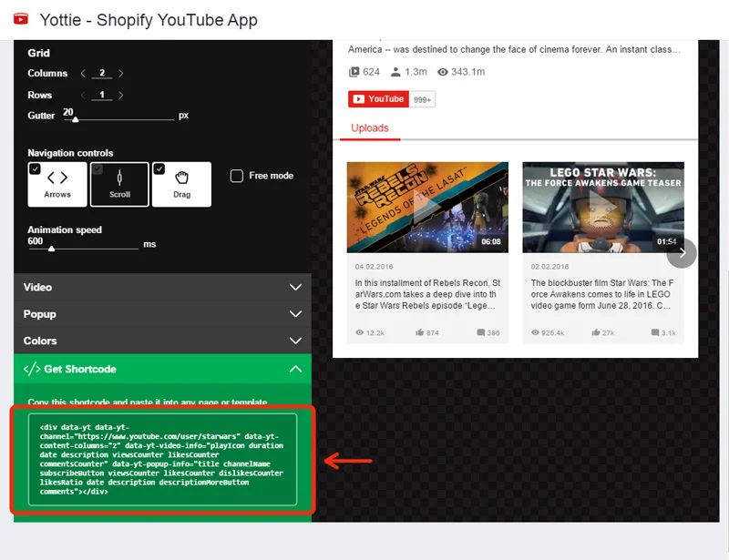The image size is (729, 560).
Task: Click the YouTube subscribe button
Action: click(x=378, y=99)
